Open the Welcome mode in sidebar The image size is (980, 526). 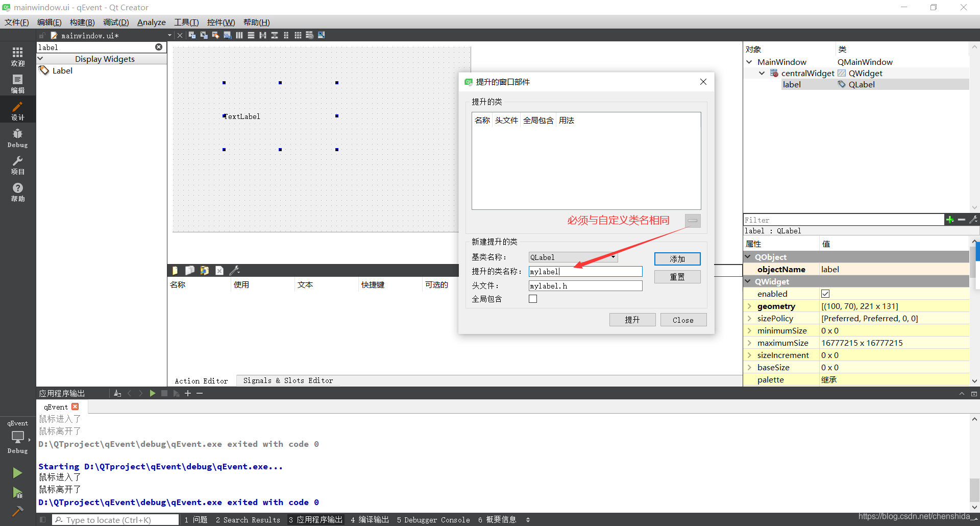coord(18,56)
